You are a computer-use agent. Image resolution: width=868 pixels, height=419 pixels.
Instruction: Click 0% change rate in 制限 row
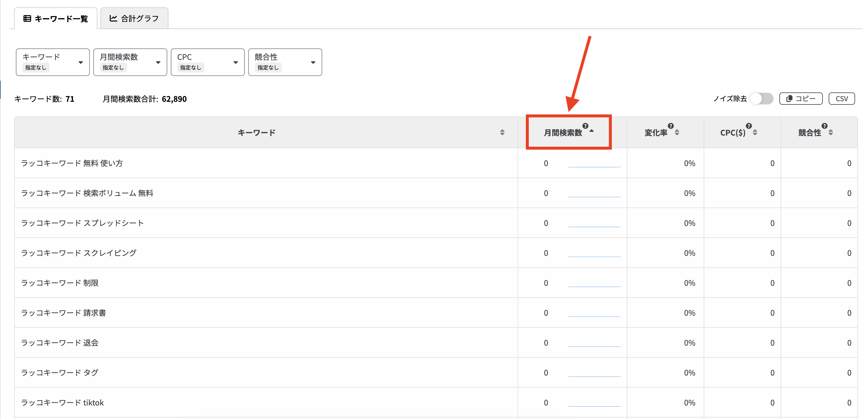tap(689, 283)
